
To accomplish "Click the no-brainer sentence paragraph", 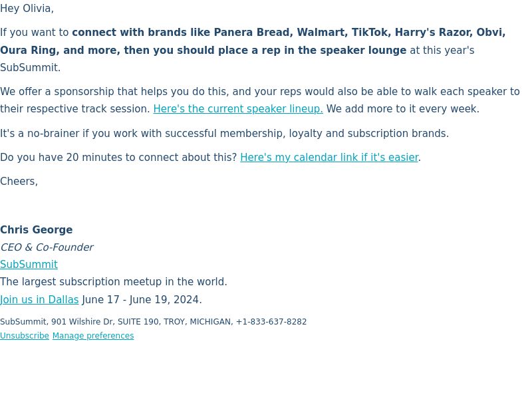I will tap(224, 134).
